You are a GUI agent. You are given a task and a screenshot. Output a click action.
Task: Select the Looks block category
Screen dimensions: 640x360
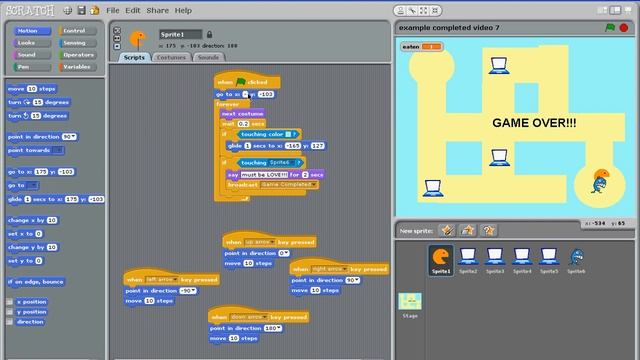[32, 43]
